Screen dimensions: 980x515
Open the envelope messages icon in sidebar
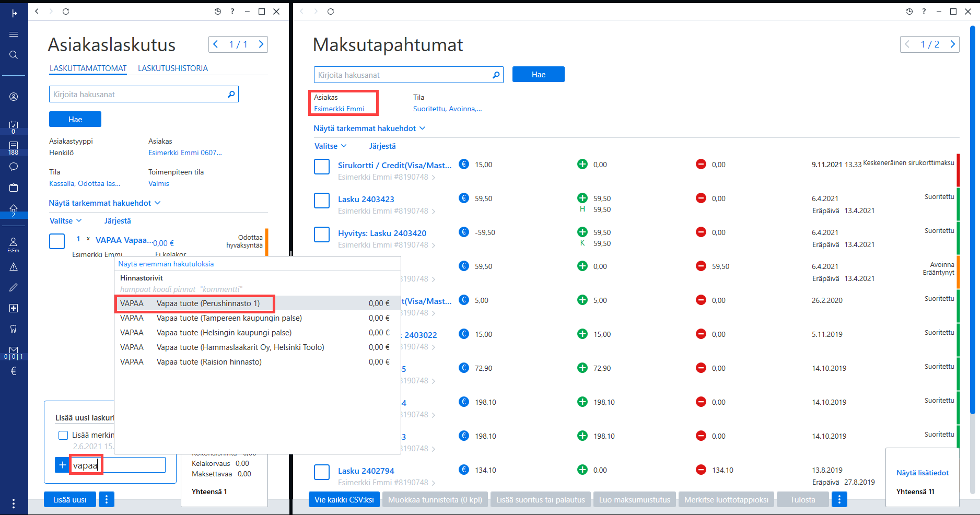(14, 353)
